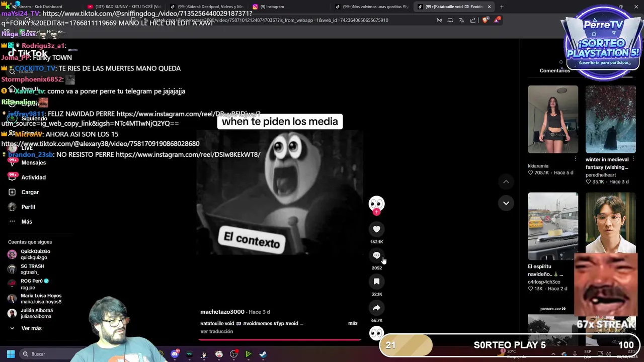Go to the next video using down chevron
Screen dimensions: 644x362
[506, 203]
